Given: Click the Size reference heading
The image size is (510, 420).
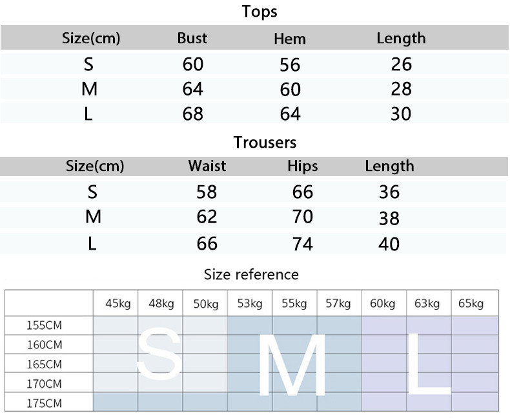Looking at the screenshot, I should [251, 275].
